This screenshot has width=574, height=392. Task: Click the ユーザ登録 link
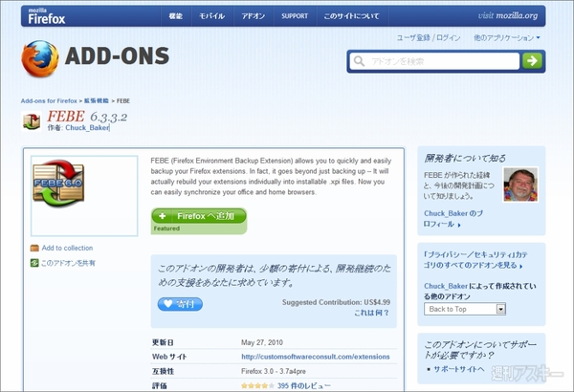pos(413,37)
